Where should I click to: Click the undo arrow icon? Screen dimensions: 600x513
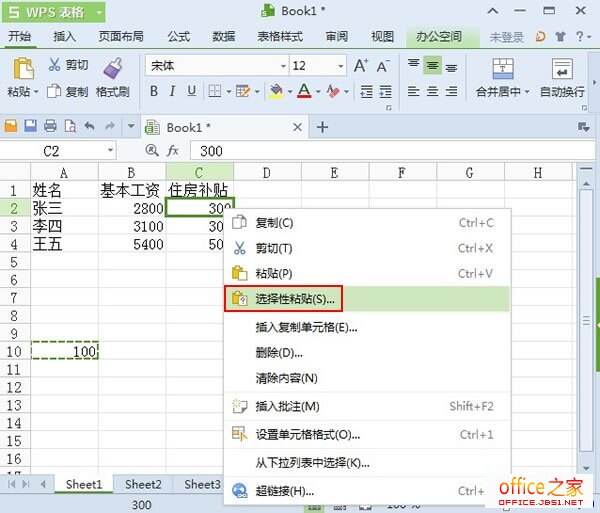tap(90, 126)
